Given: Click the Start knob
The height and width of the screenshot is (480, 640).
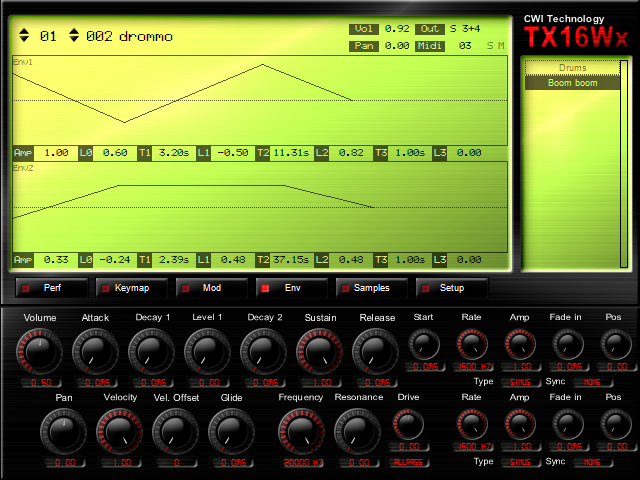Looking at the screenshot, I should [x=424, y=345].
